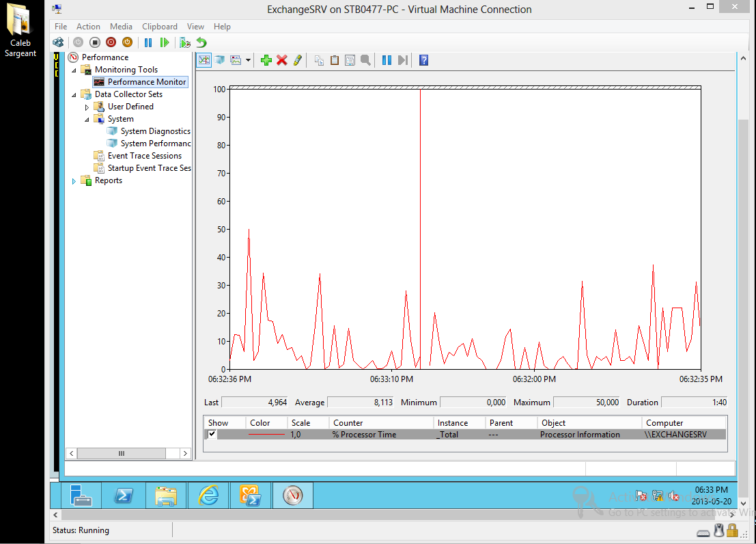Select Performance Monitor in the tree
Image resolution: width=756 pixels, height=544 pixels.
(x=147, y=82)
